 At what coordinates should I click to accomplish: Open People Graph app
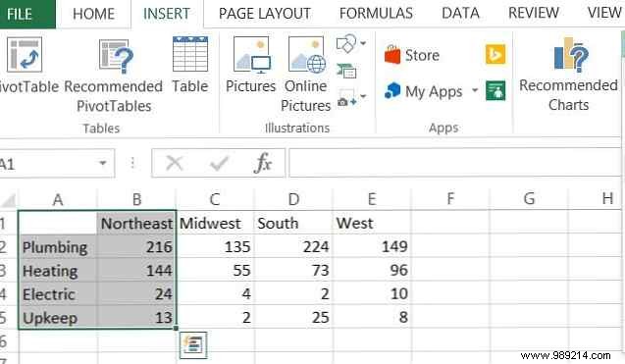tap(495, 90)
